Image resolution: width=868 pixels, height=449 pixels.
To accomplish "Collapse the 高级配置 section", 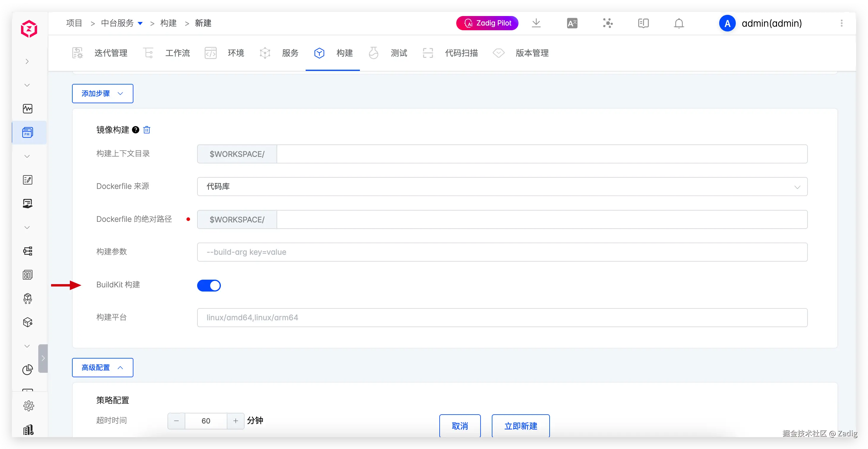I will coord(103,367).
